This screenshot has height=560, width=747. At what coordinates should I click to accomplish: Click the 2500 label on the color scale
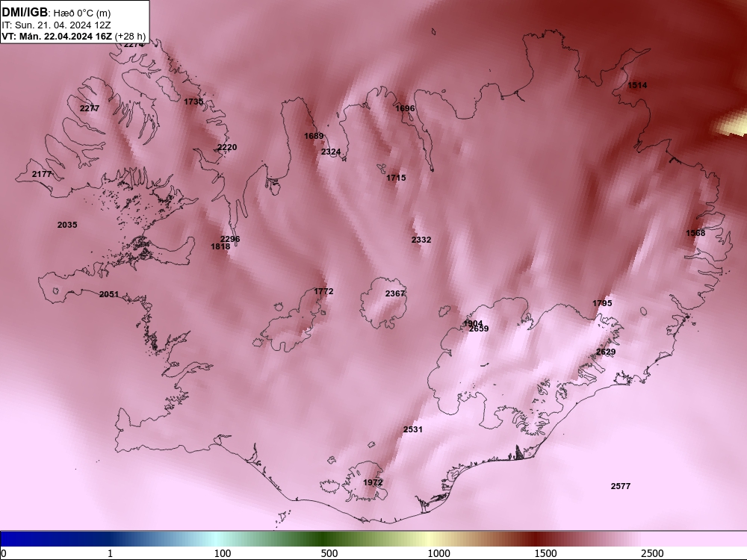pyautogui.click(x=652, y=553)
